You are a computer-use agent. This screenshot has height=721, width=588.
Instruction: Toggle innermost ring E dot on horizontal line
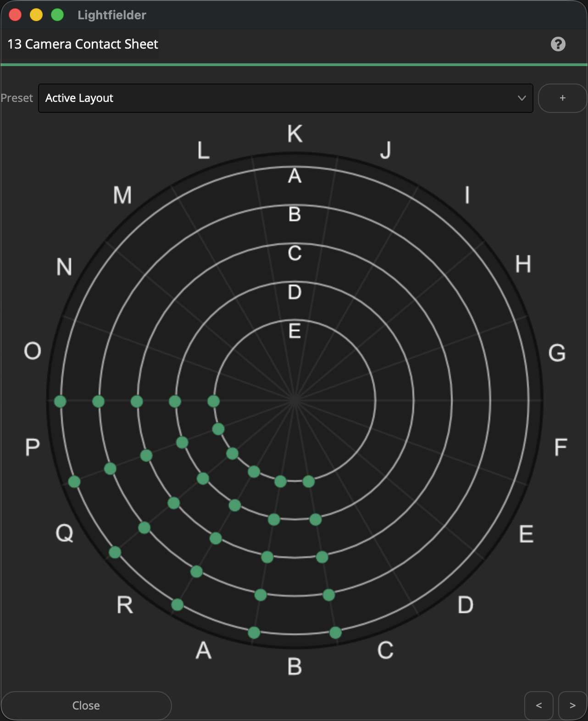[213, 402]
